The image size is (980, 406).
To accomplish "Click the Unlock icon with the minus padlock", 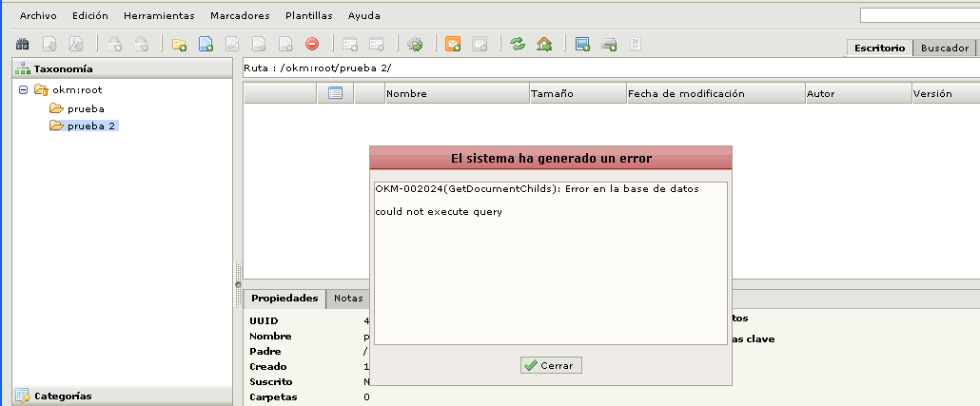I will (142, 45).
